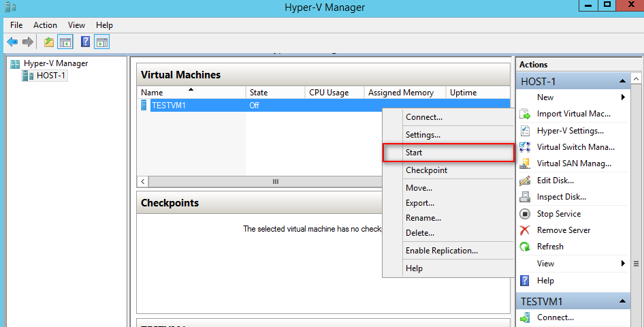644x327 pixels.
Task: Collapse the TESTVM1 actions section
Action: pyautogui.click(x=623, y=301)
